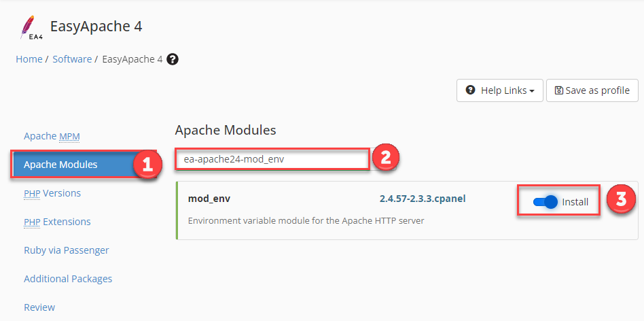644x321 pixels.
Task: Open the PHP Extensions section
Action: pyautogui.click(x=57, y=222)
